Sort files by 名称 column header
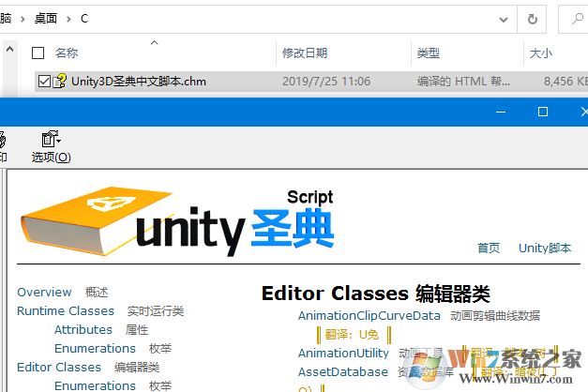The image size is (588, 392). click(67, 53)
